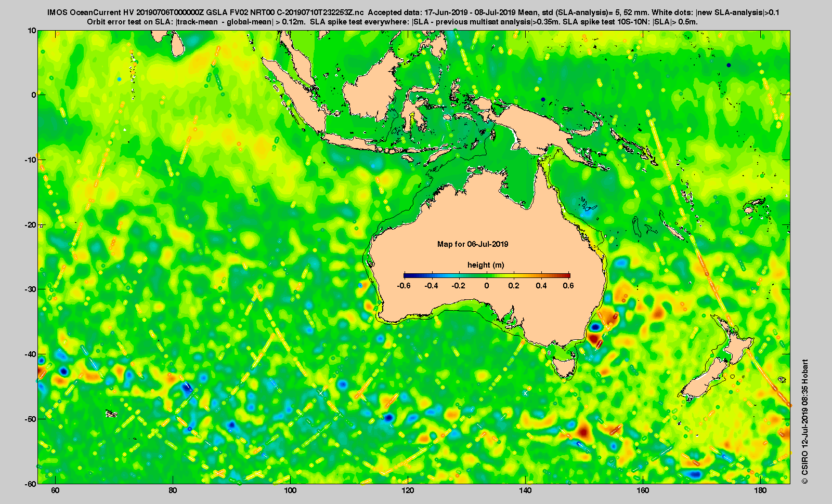The image size is (832, 504).
Task: Click the y-axis latitude label -30
Action: pos(30,289)
